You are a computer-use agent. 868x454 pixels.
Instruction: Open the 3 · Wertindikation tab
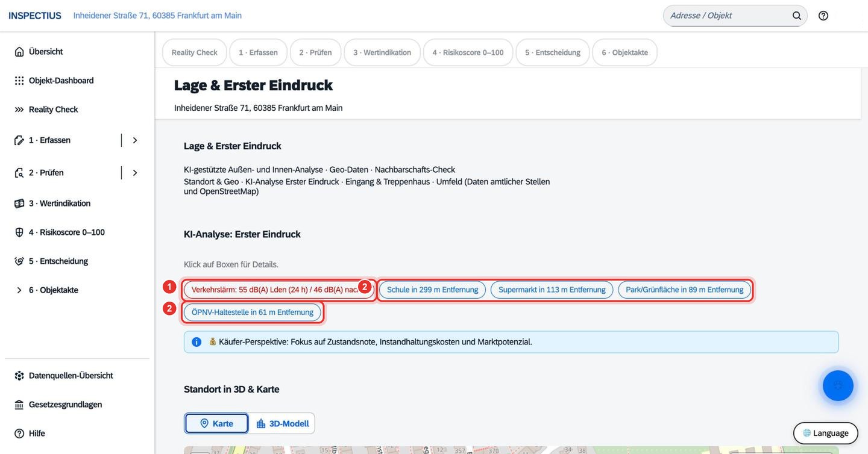tap(382, 52)
